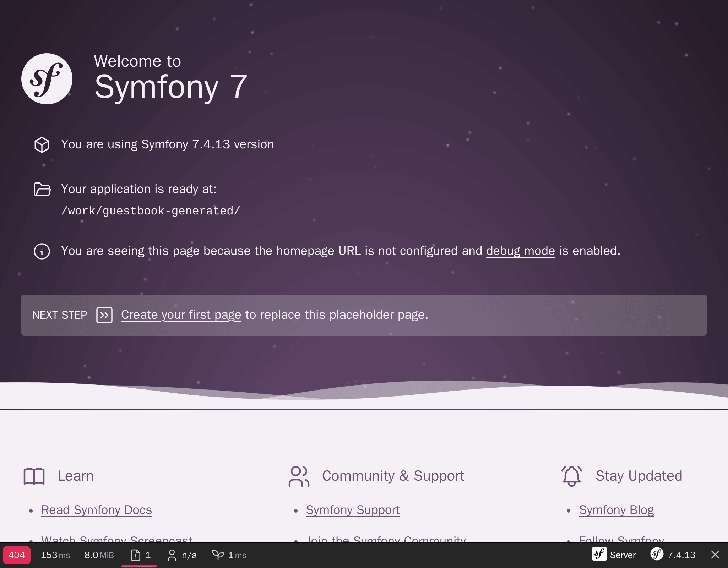
Task: Click the NEXT STEP label
Action: [60, 315]
